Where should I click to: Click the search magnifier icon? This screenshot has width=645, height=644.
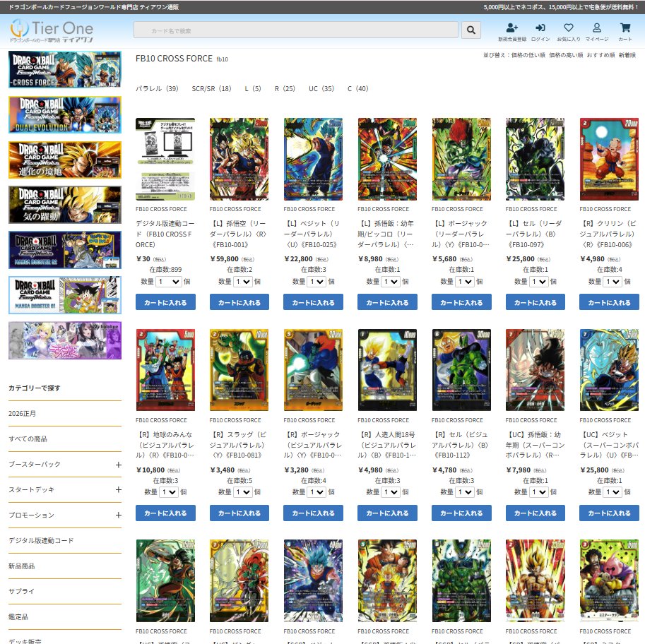(x=471, y=30)
